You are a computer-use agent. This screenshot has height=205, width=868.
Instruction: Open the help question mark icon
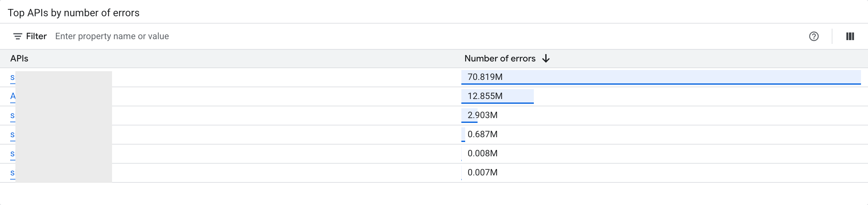[x=814, y=36]
